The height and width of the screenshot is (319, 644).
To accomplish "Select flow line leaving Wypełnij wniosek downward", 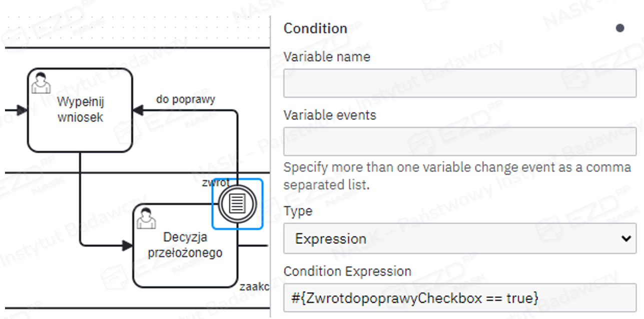I will (80, 200).
